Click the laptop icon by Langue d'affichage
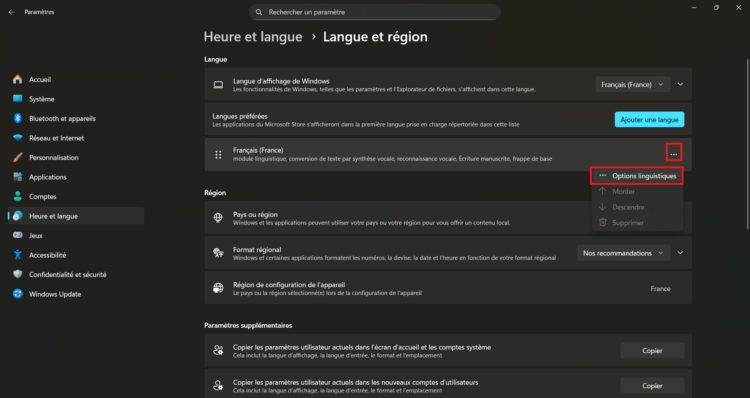 click(x=218, y=85)
